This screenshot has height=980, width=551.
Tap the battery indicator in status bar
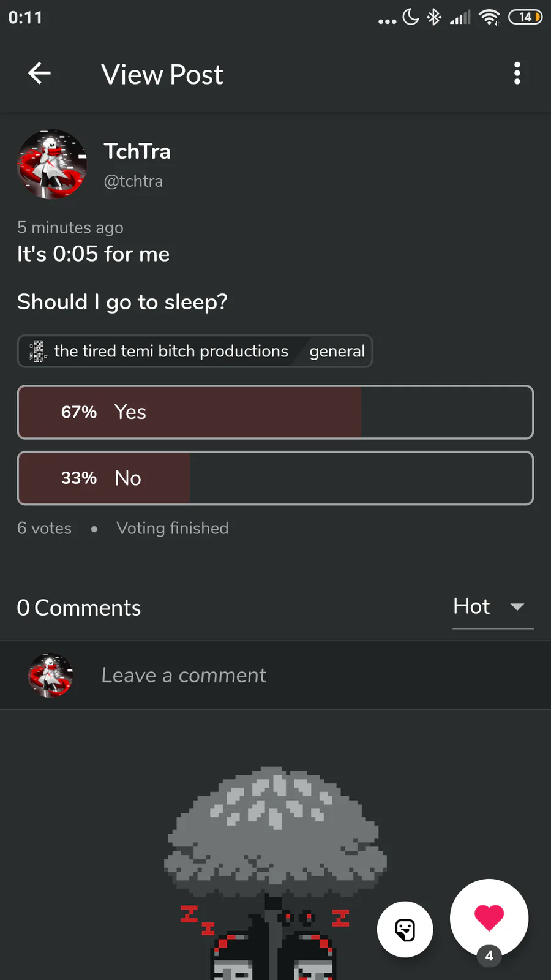tap(525, 17)
